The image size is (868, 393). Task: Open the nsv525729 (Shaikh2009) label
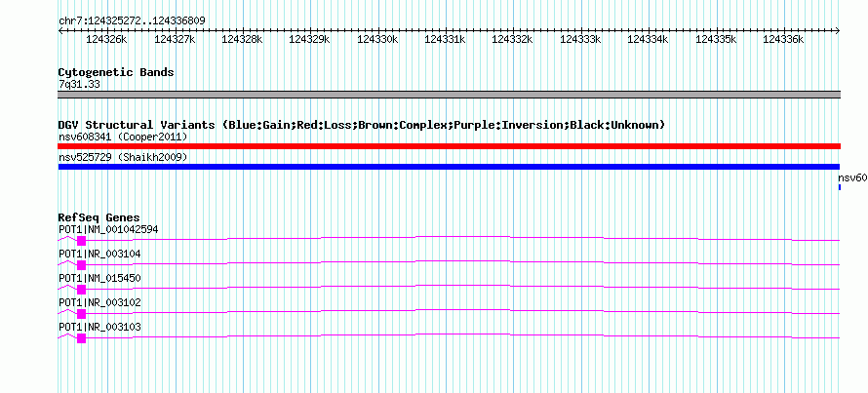point(123,157)
